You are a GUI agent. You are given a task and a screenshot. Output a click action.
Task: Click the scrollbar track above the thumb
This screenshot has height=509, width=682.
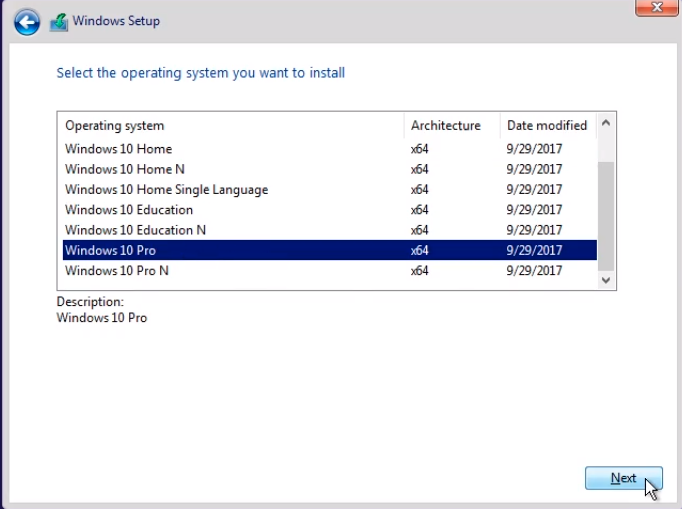pyautogui.click(x=605, y=147)
